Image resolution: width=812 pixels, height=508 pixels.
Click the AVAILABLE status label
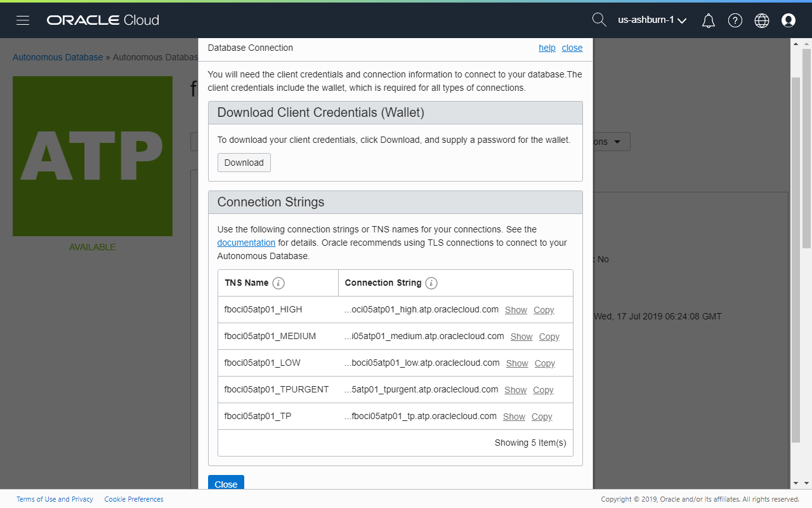pos(93,247)
